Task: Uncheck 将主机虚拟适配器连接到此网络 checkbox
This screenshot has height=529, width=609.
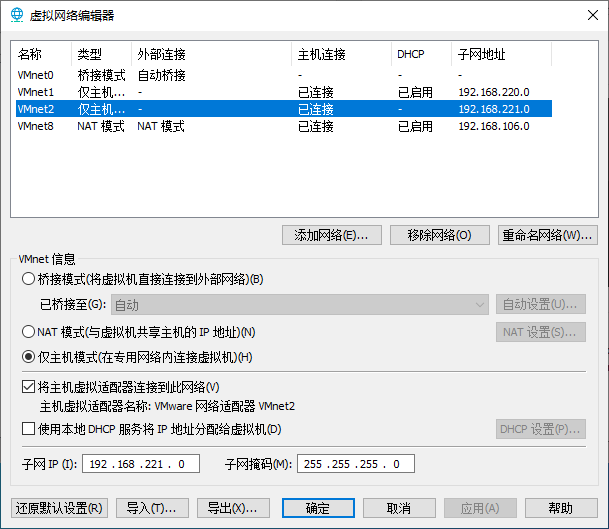Action: (x=28, y=387)
